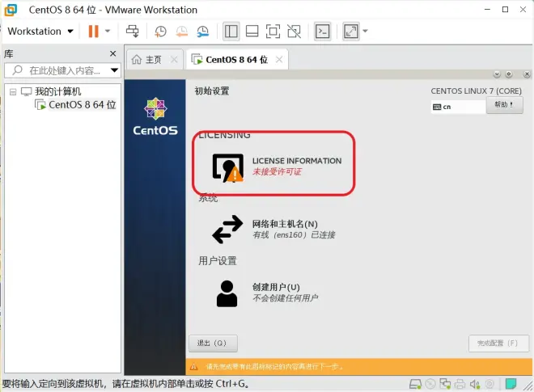
Task: Minimize the VMware Workstation window
Action: [x=487, y=10]
